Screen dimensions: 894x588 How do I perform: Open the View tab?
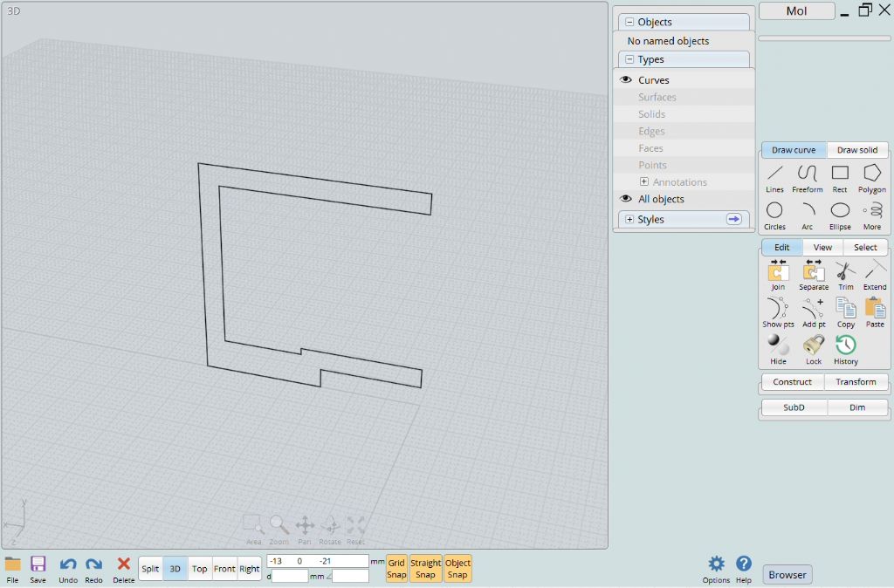[x=822, y=247]
